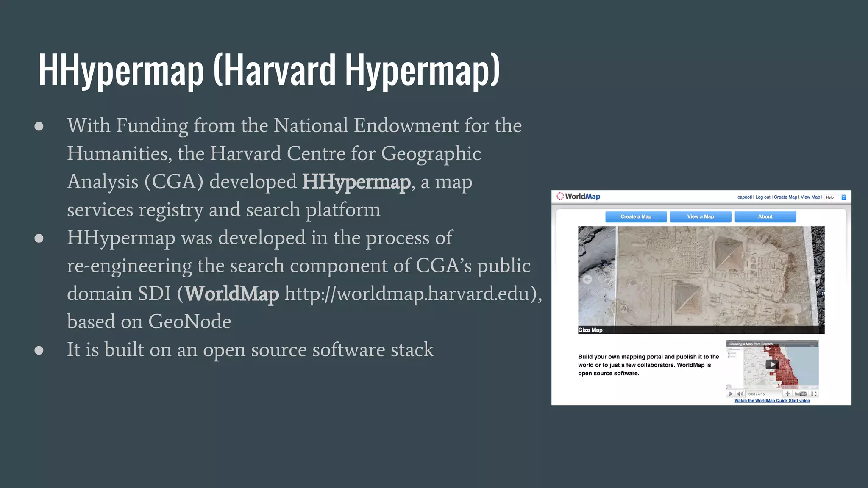868x488 pixels.
Task: Go to previous slide with left arrow
Action: click(x=587, y=280)
